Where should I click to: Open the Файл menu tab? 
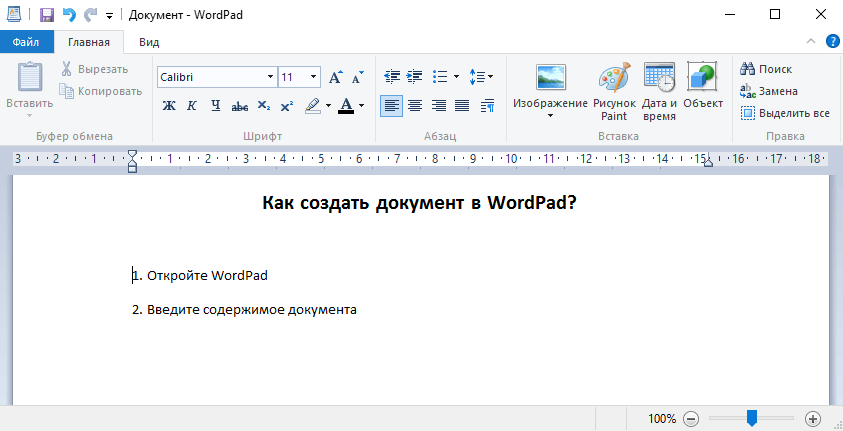pyautogui.click(x=27, y=42)
